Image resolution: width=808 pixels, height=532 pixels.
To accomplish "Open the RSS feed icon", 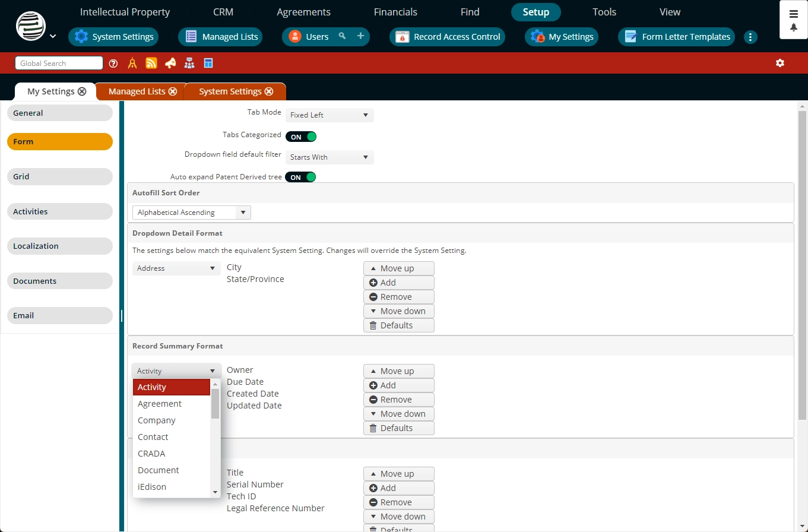I will pyautogui.click(x=151, y=64).
